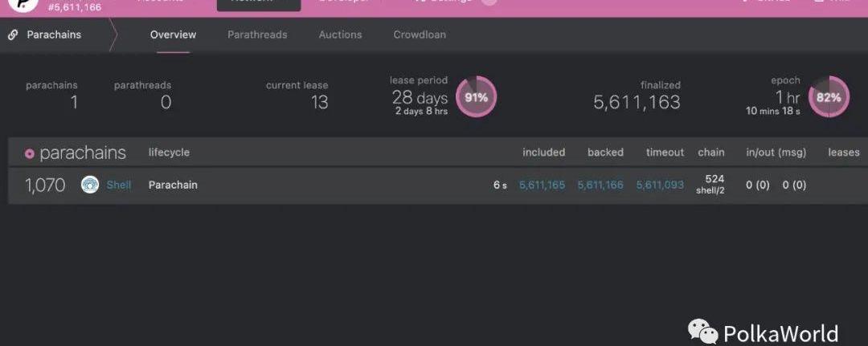Click the parachain ID 1,070
Image resolution: width=868 pixels, height=346 pixels.
[x=45, y=185]
